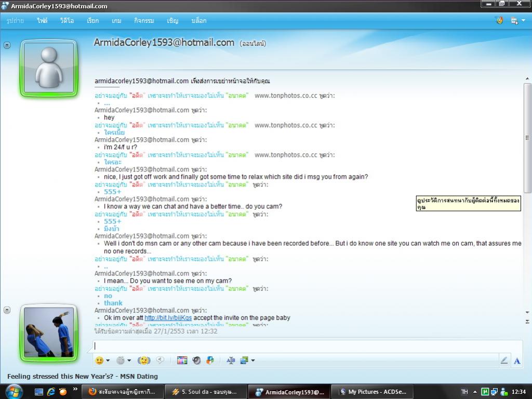Switch to text typing mode A icon
The height and width of the screenshot is (399, 532).
pyautogui.click(x=517, y=361)
